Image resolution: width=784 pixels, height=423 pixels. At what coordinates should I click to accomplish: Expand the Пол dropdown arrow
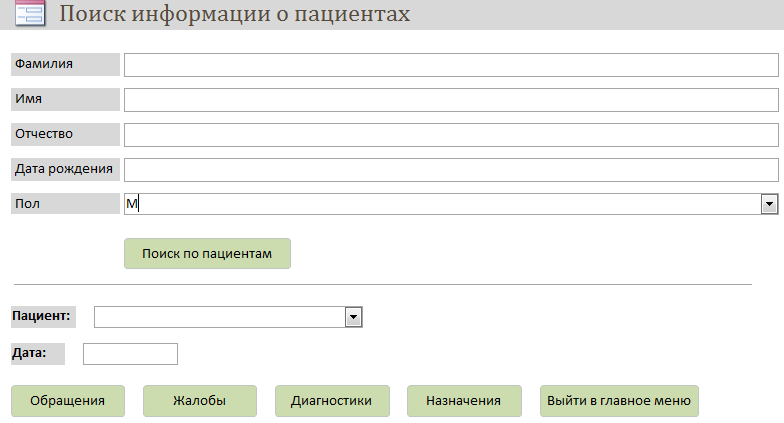769,204
